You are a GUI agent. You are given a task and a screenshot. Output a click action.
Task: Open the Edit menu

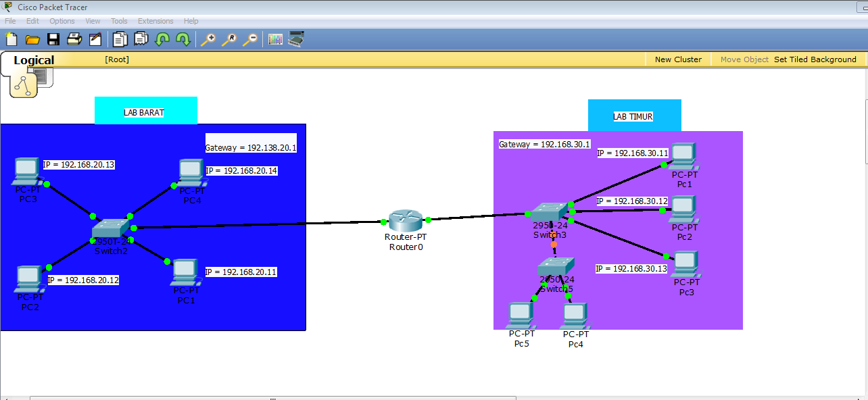pyautogui.click(x=32, y=21)
